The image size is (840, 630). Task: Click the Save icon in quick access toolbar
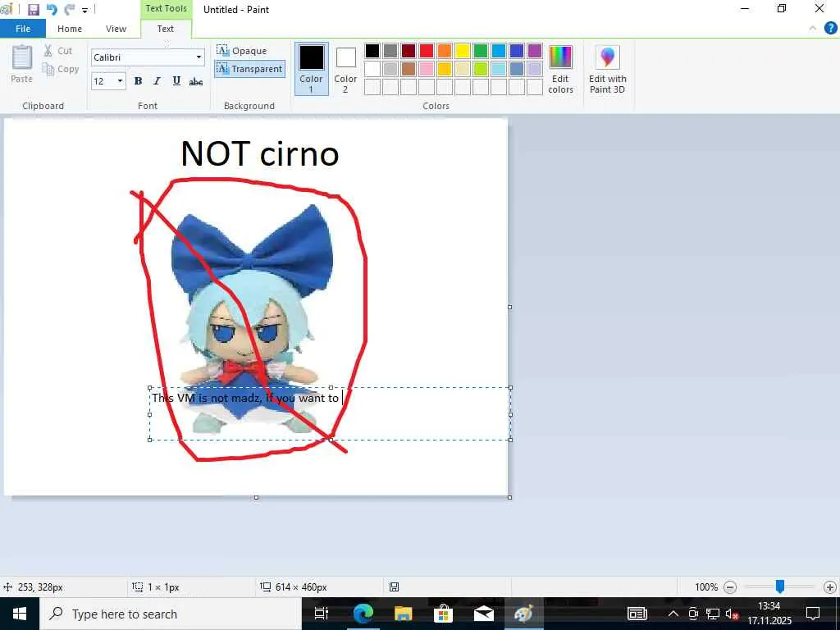click(33, 9)
